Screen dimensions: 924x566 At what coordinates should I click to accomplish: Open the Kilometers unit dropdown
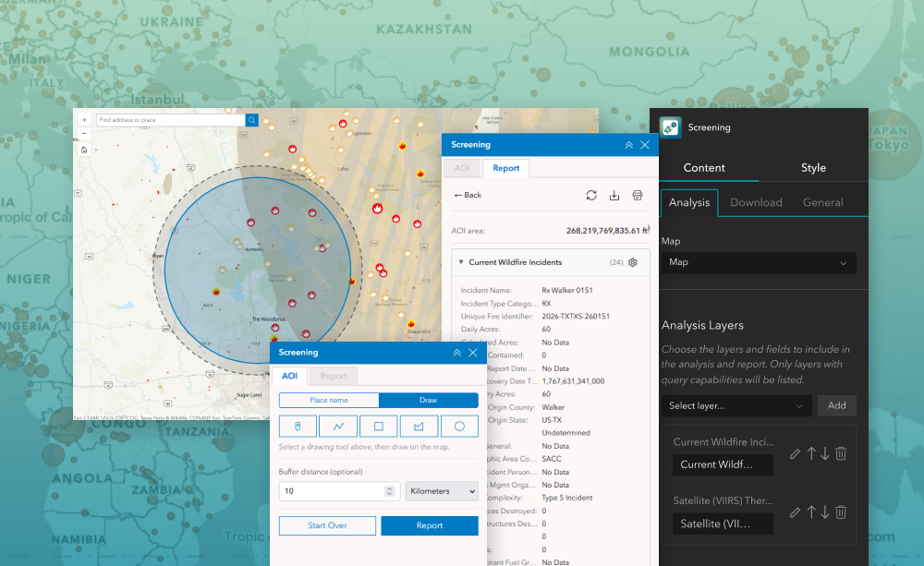442,491
